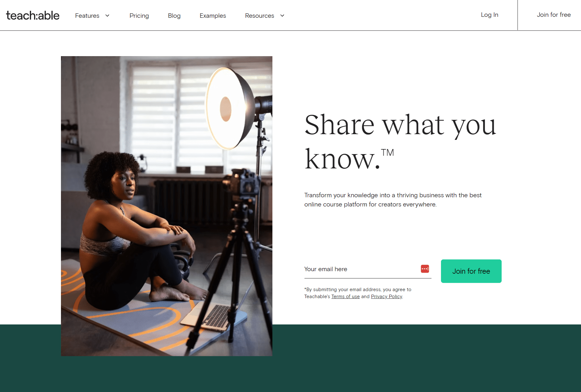Go to the Pricing page
The width and height of the screenshot is (581, 392).
(139, 16)
